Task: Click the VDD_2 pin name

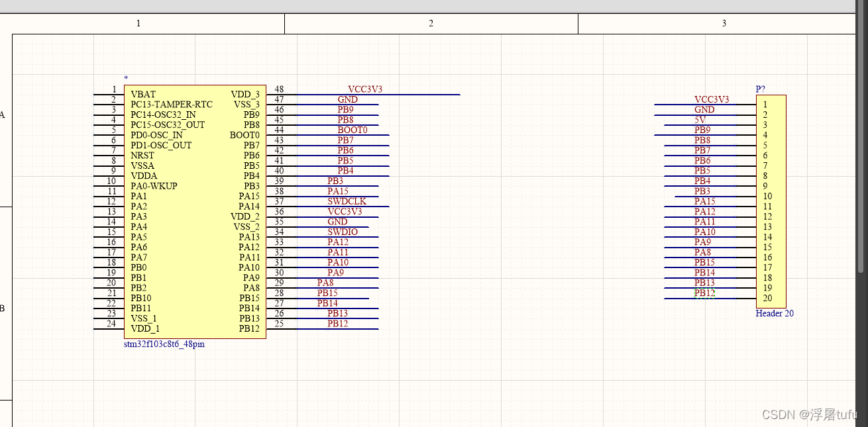Action: [x=245, y=216]
